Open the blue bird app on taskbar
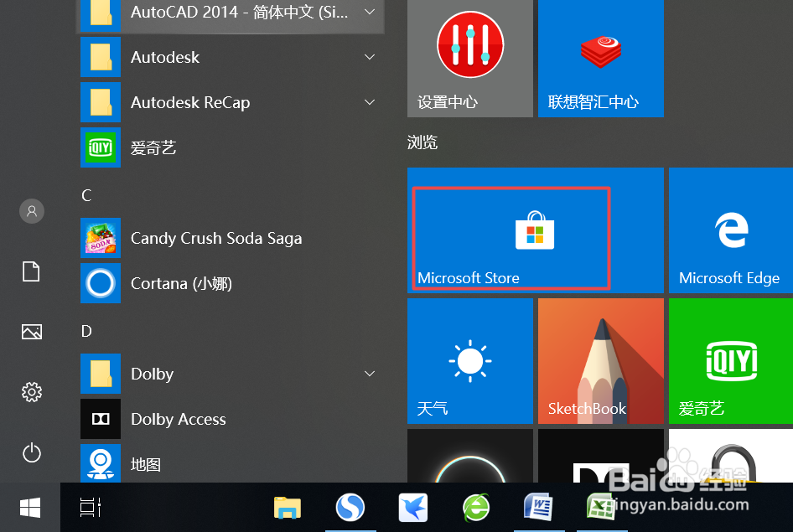The width and height of the screenshot is (793, 532). (412, 508)
